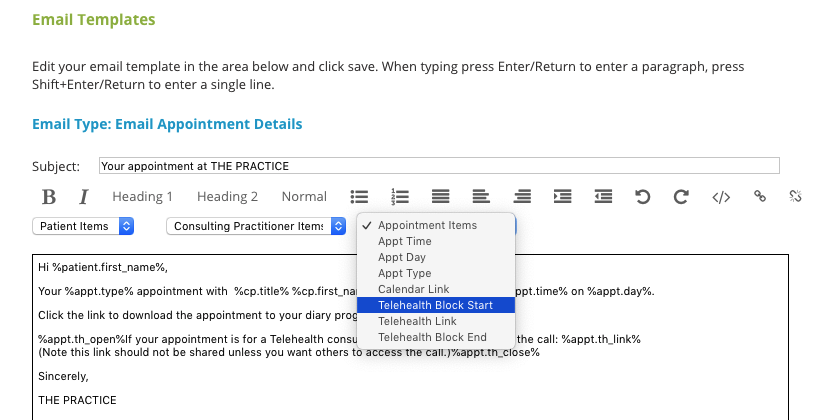This screenshot has width=830, height=420.
Task: Select Telehealth Block Start option
Action: (x=436, y=305)
